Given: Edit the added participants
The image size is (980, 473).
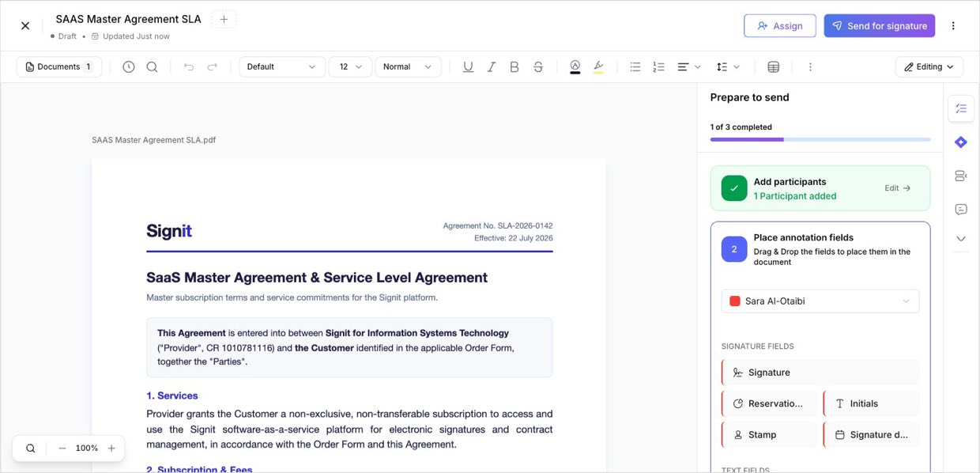Looking at the screenshot, I should pyautogui.click(x=898, y=188).
